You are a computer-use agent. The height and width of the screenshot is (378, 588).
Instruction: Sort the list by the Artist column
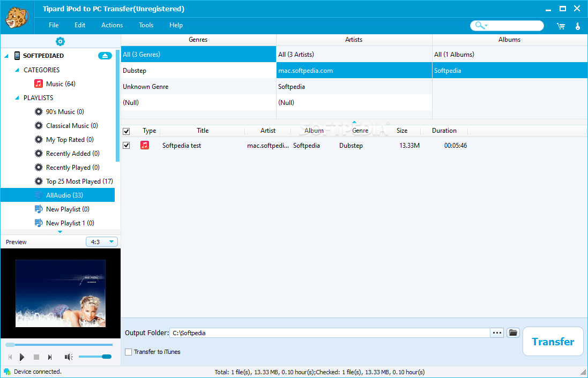(x=268, y=131)
